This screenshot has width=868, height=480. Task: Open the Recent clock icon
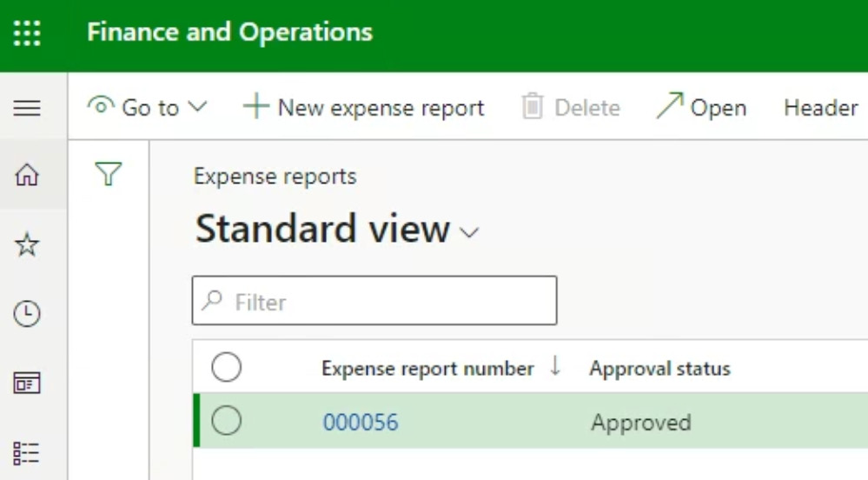point(27,314)
